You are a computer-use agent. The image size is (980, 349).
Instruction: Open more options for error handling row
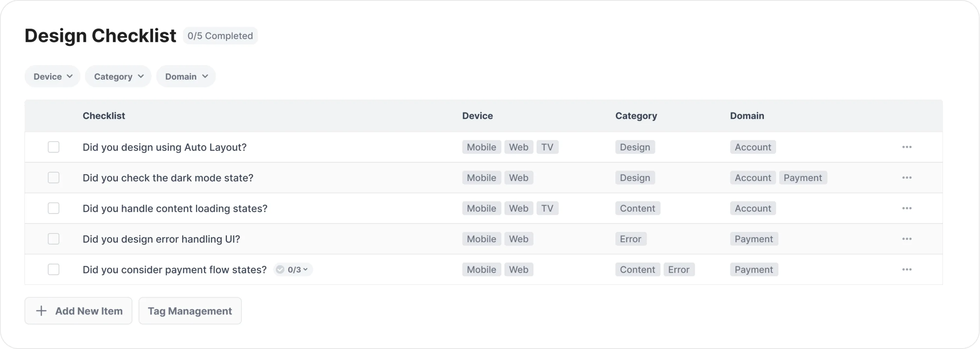click(x=906, y=239)
